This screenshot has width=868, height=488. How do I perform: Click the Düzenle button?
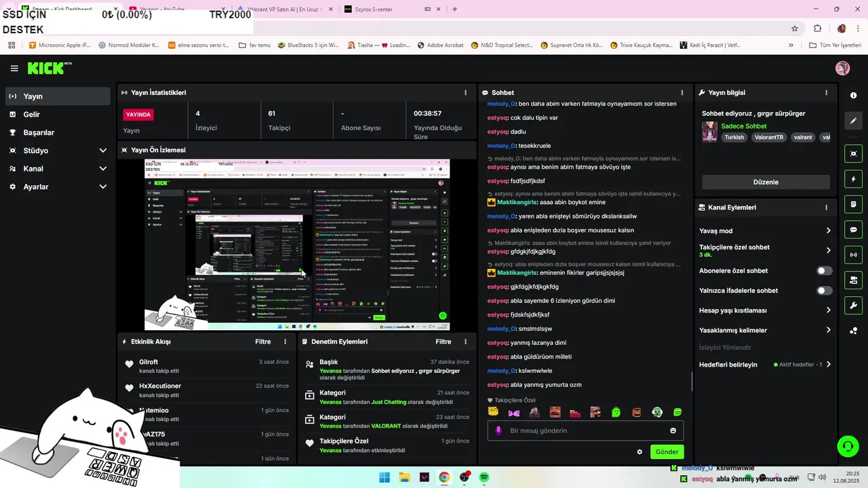(x=766, y=182)
